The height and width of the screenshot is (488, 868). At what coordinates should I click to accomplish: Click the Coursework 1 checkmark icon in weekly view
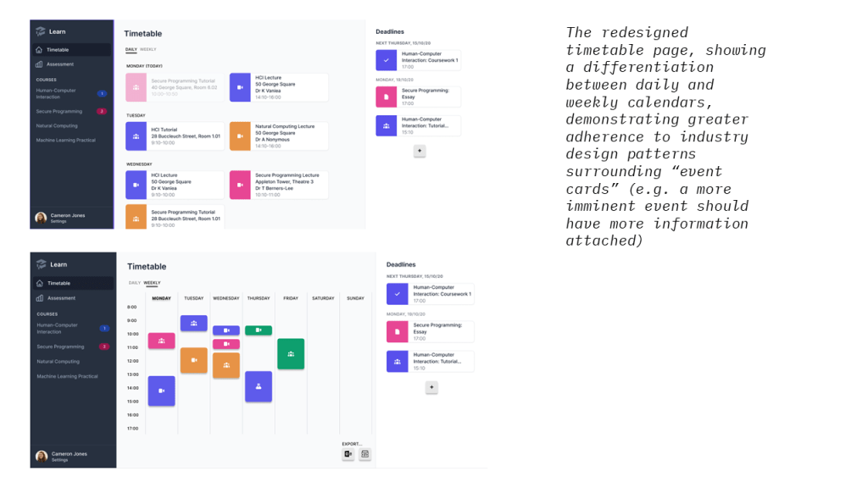point(397,294)
